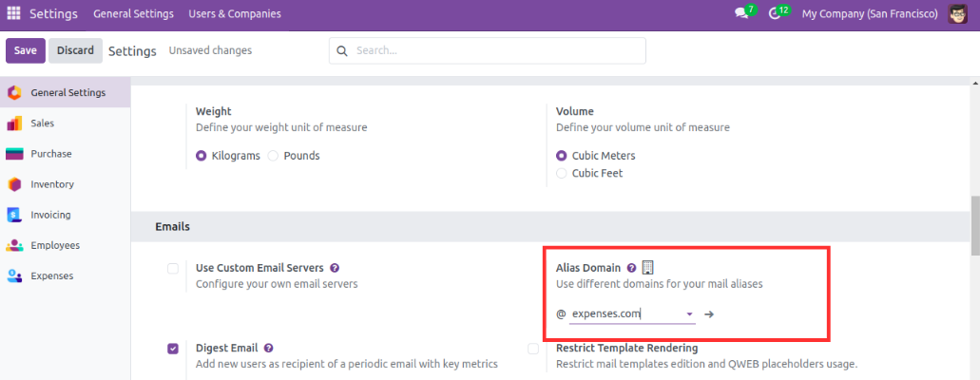Open the user avatar menu
The image size is (980, 380).
coord(957,13)
